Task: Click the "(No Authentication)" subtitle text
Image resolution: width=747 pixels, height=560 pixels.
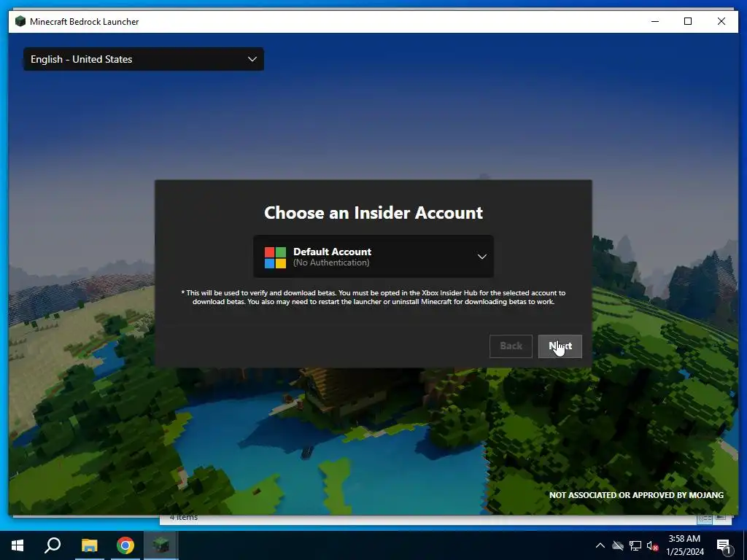Action: point(331,262)
